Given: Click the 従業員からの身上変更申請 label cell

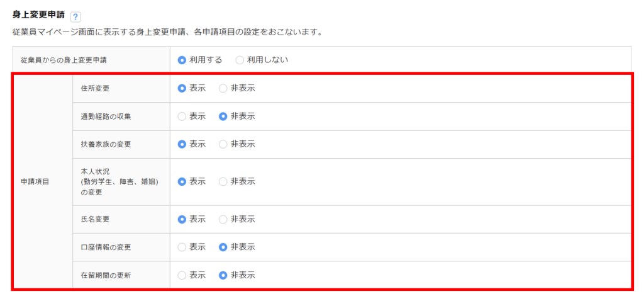Looking at the screenshot, I should pos(64,60).
